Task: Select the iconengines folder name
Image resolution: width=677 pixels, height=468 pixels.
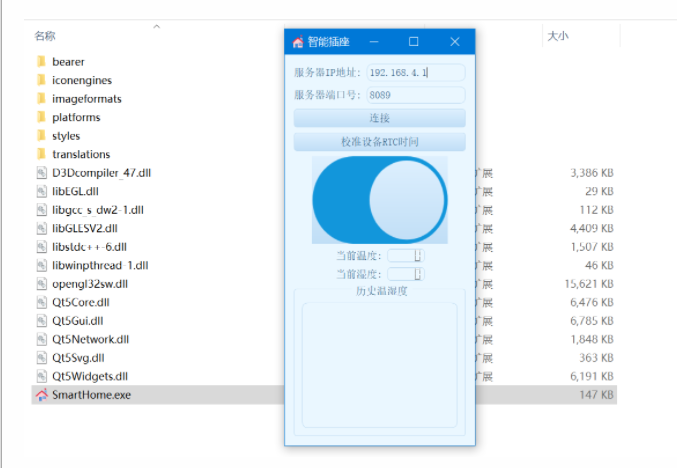Action: point(82,80)
